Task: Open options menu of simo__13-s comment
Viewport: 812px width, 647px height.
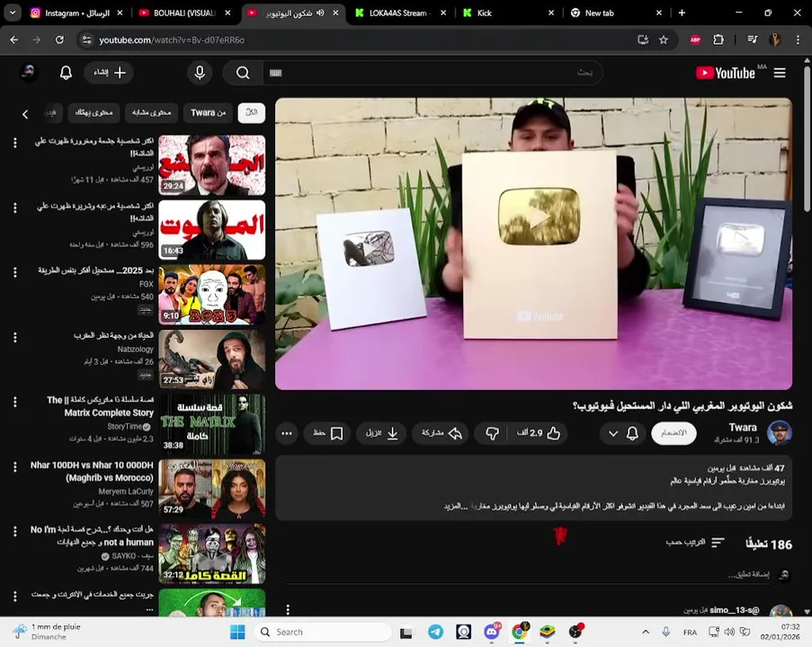Action: [288, 610]
